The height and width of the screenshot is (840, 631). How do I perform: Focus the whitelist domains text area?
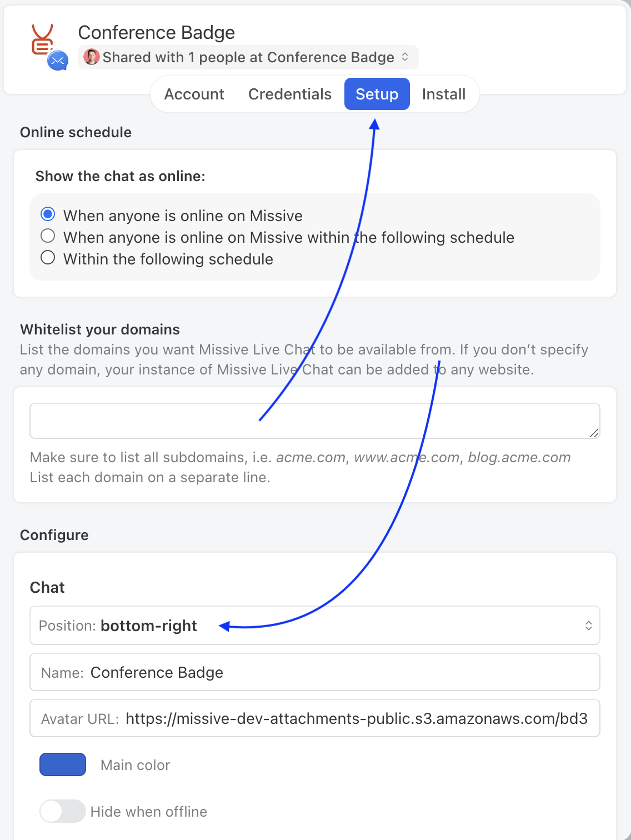[314, 421]
